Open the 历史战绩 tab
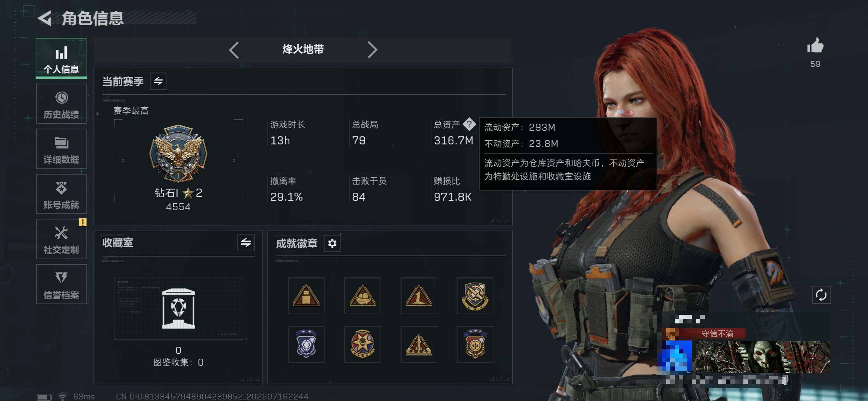Screen dimensions: 868x401 61,104
